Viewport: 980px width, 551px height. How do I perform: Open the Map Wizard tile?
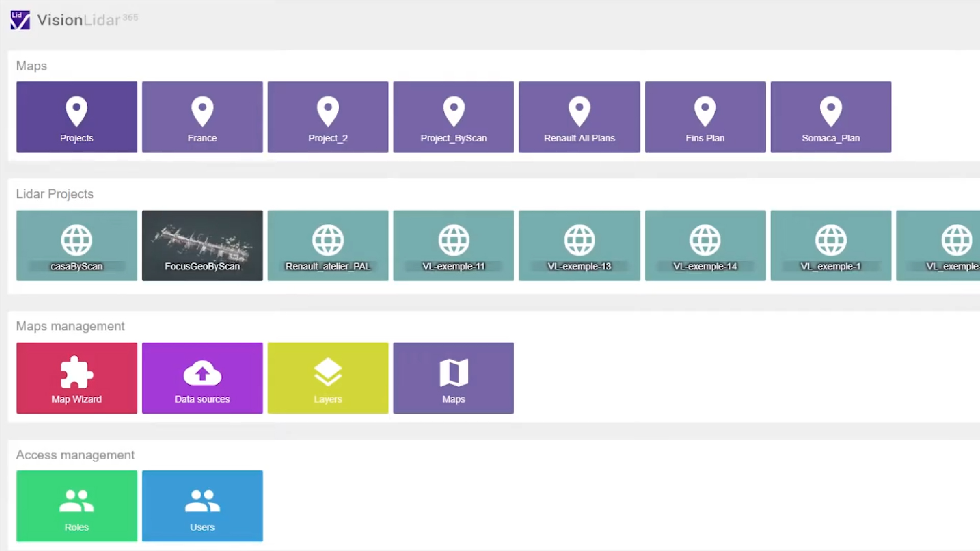pyautogui.click(x=77, y=378)
